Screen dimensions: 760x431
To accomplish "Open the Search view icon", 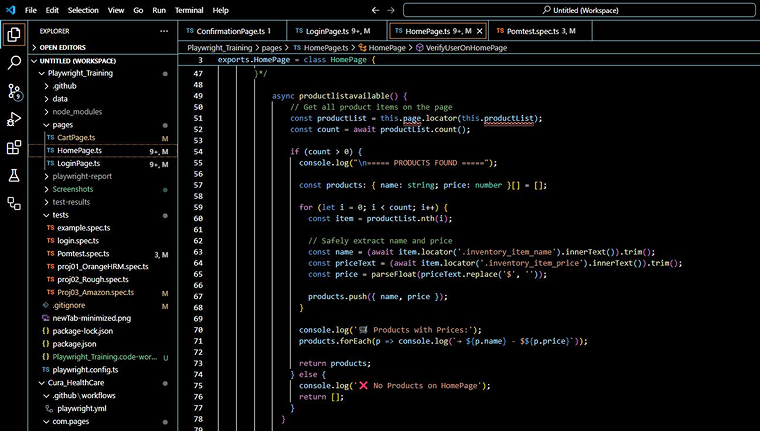I will click(x=14, y=63).
